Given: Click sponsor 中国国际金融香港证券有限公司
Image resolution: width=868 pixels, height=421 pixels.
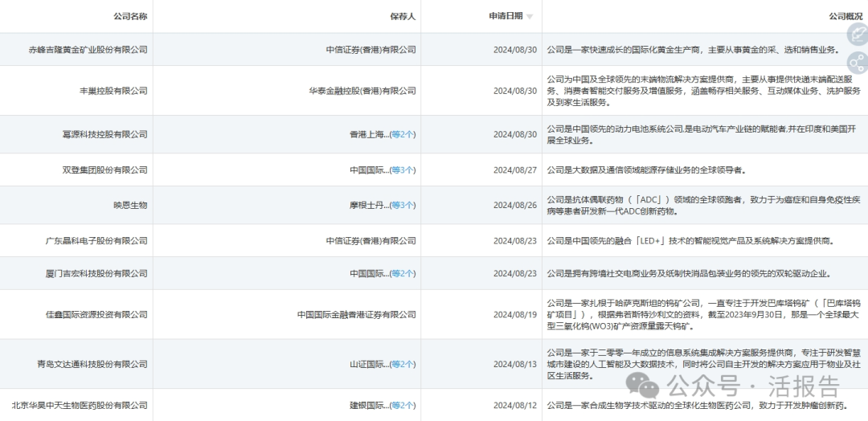Looking at the screenshot, I should click(357, 315).
